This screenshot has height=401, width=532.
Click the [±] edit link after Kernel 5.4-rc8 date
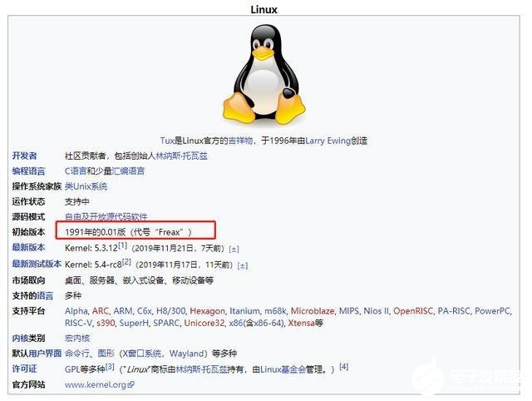pyautogui.click(x=242, y=265)
